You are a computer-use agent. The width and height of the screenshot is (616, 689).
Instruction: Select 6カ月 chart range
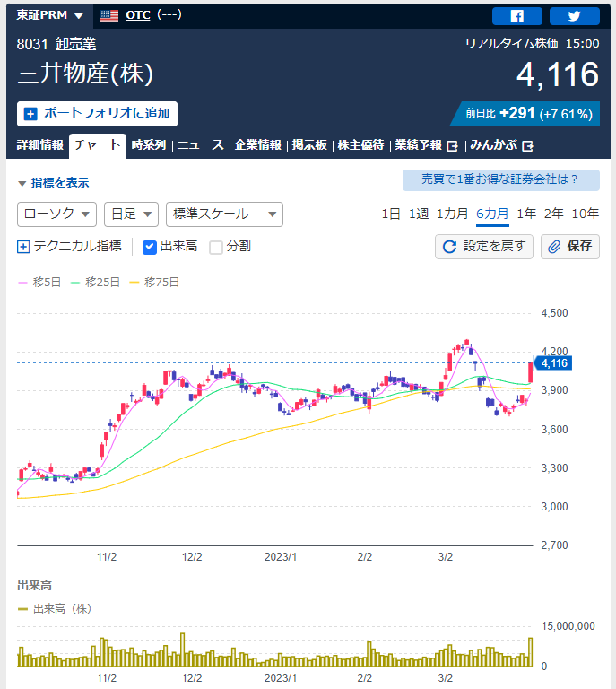coord(492,214)
